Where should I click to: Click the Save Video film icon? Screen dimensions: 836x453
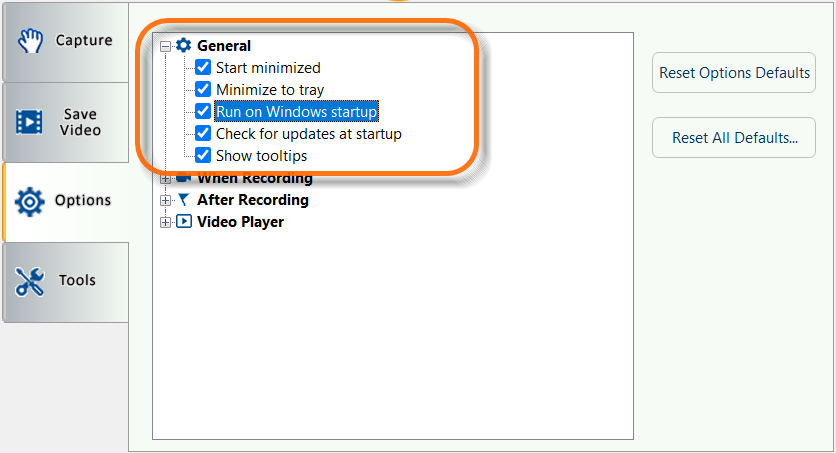[30, 123]
